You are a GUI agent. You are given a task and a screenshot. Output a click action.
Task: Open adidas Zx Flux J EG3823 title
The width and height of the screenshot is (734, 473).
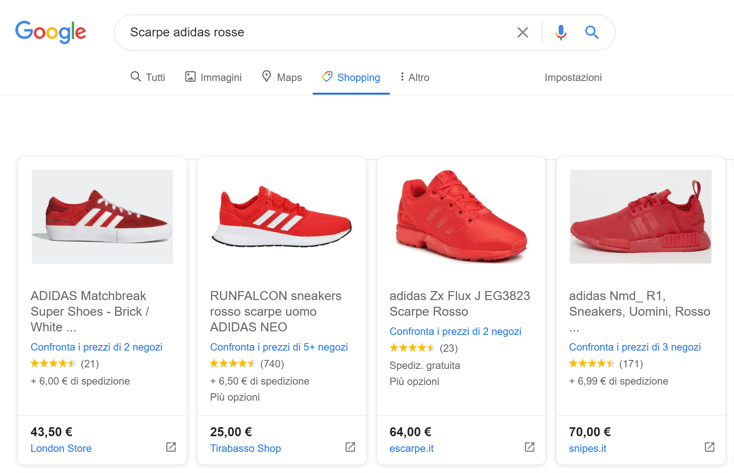[460, 303]
